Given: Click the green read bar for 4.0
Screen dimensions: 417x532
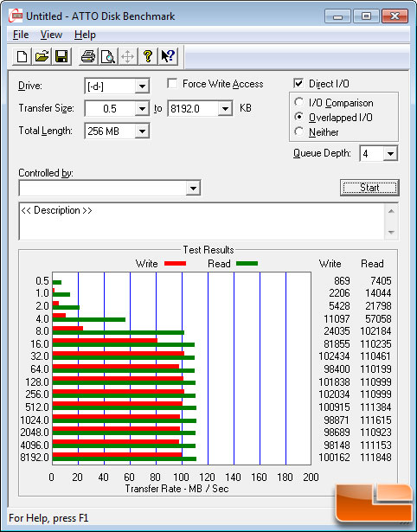Looking at the screenshot, I should point(89,319).
